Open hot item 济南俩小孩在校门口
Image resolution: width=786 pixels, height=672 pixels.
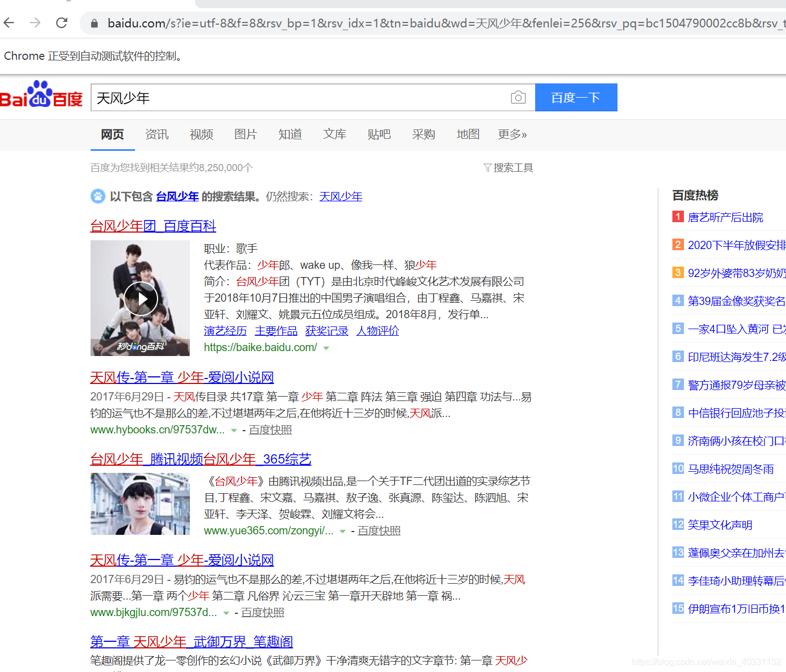click(x=737, y=441)
